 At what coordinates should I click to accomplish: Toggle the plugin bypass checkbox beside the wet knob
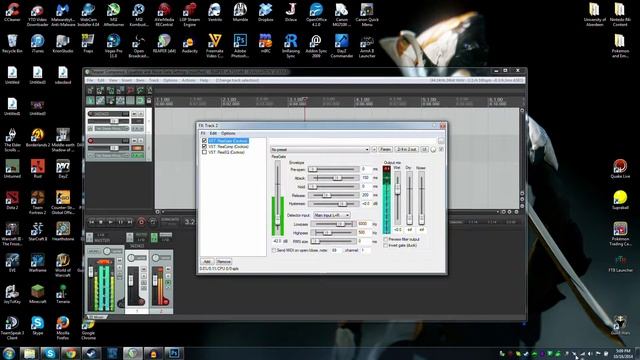(x=441, y=149)
